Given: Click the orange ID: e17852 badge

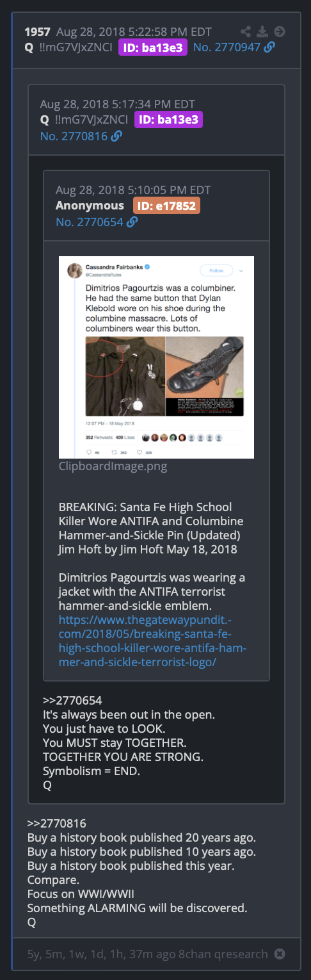Looking at the screenshot, I should coord(166,206).
